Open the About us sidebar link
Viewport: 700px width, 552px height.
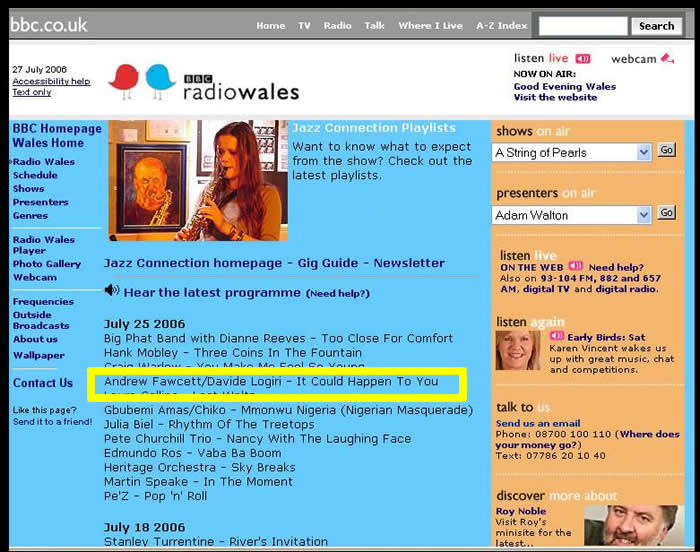pyautogui.click(x=35, y=339)
